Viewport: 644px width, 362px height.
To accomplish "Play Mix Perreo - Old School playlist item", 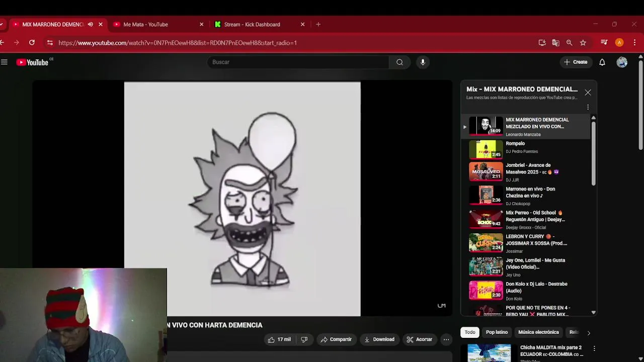I will 526,220.
